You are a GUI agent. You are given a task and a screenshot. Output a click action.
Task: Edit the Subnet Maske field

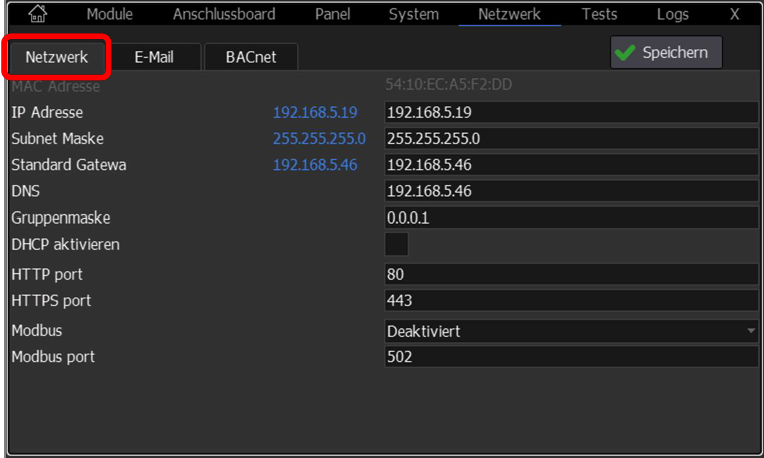coord(570,138)
